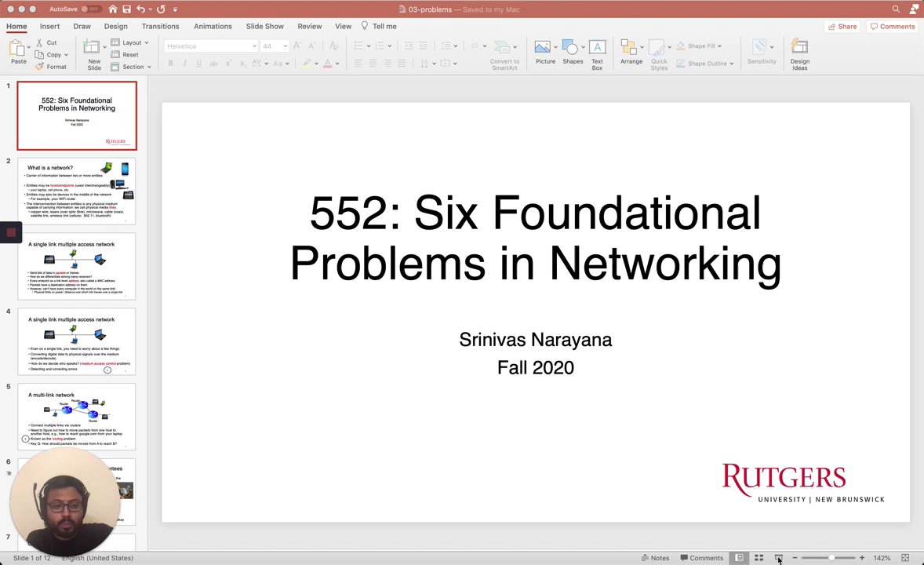Toggle Bold formatting

pos(171,63)
